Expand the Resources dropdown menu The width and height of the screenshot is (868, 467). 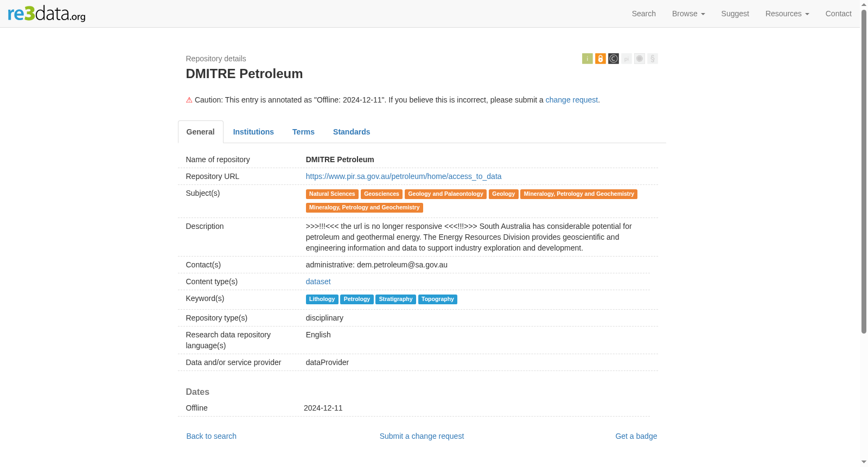click(787, 14)
